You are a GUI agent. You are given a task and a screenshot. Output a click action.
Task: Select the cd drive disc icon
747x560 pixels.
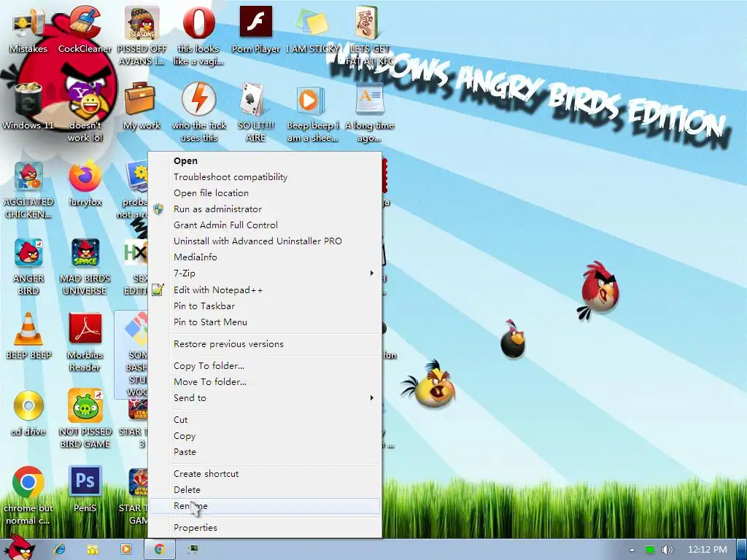pos(28,405)
